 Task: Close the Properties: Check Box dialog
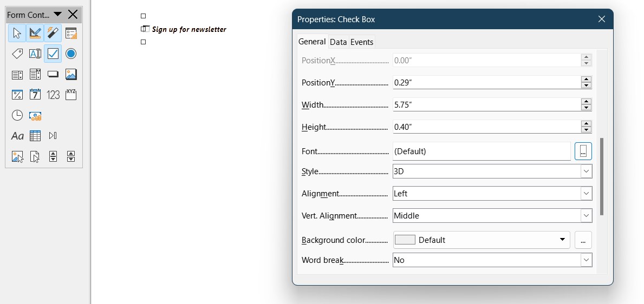(602, 19)
